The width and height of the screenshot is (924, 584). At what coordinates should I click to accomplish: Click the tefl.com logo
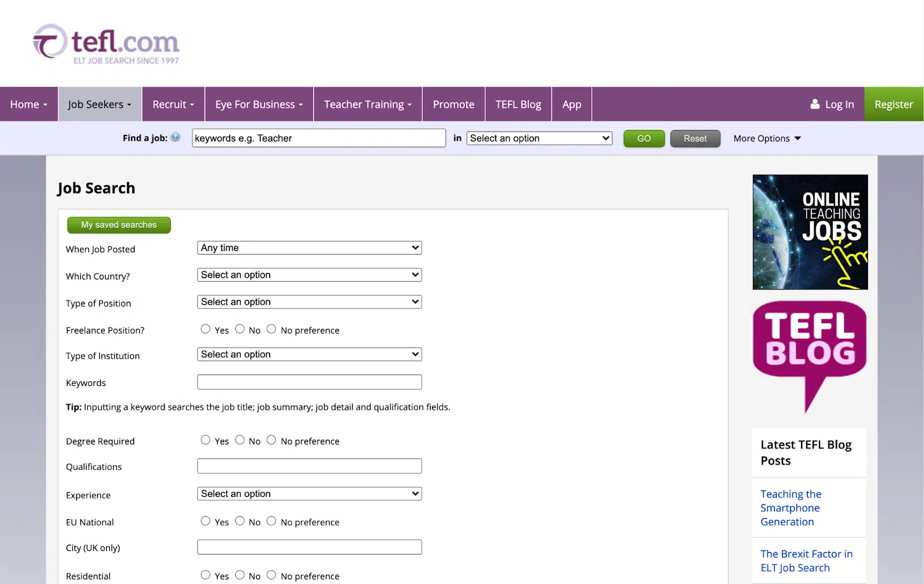106,44
